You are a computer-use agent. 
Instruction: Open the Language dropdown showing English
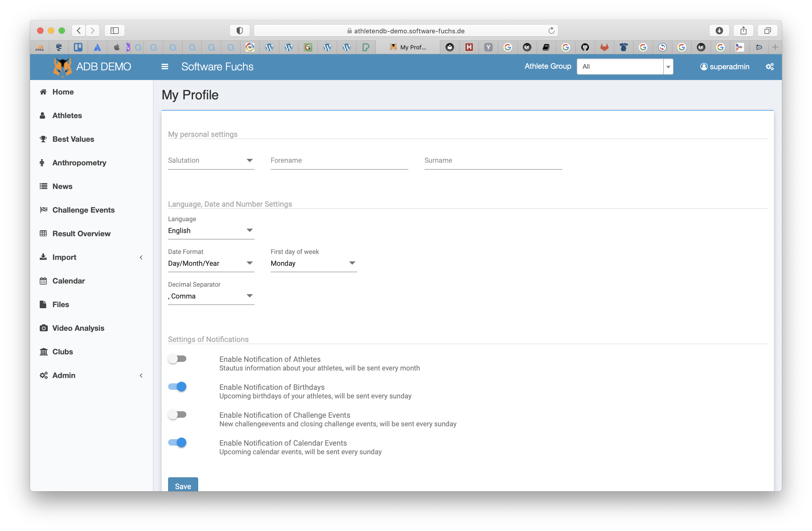point(211,231)
